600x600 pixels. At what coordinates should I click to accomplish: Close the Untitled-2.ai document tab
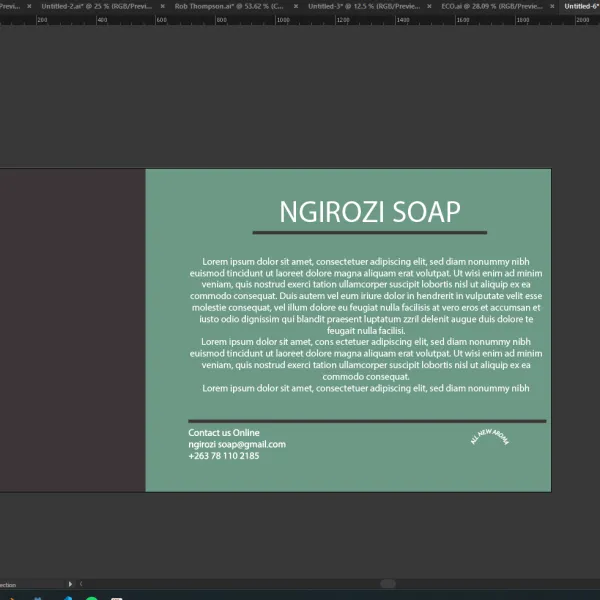tap(163, 6)
